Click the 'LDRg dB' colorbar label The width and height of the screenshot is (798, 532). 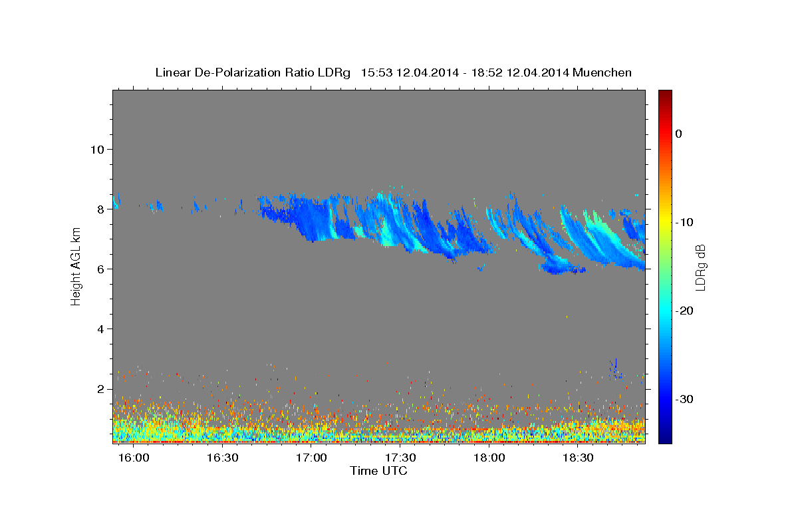[700, 267]
